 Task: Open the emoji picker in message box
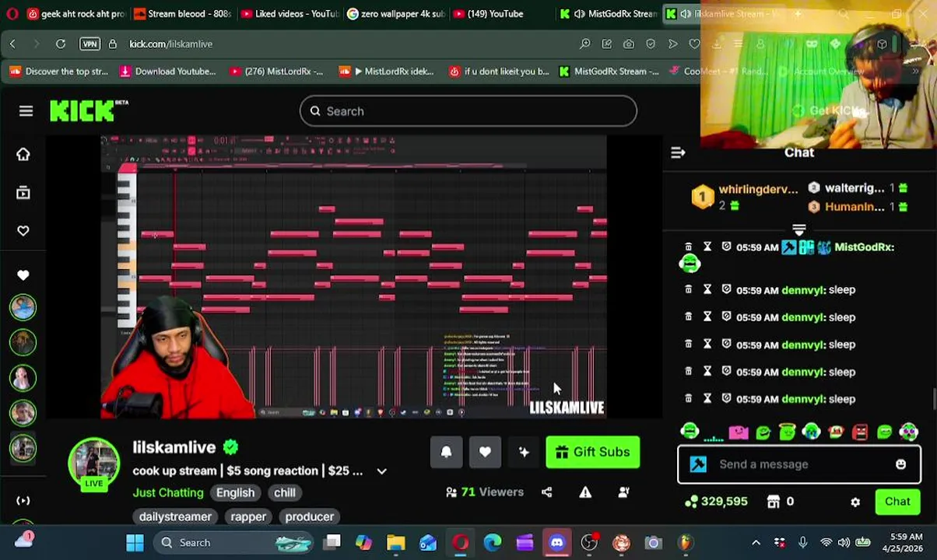(900, 464)
